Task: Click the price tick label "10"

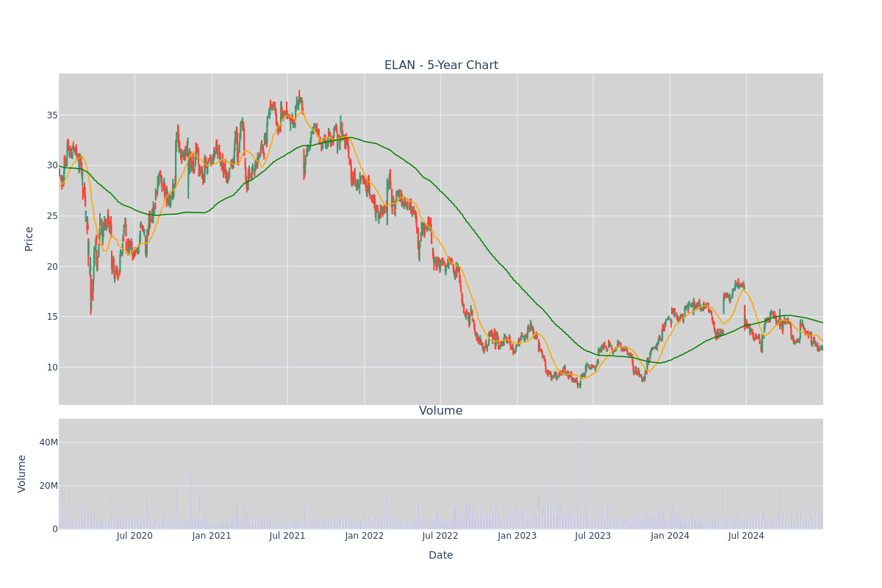Action: (x=52, y=367)
